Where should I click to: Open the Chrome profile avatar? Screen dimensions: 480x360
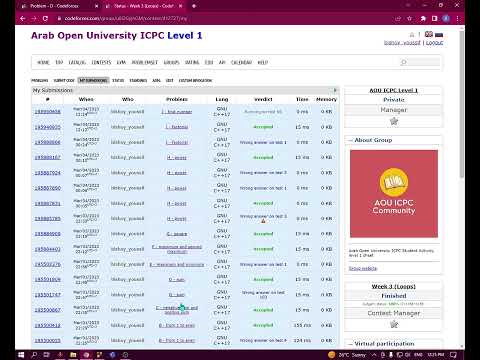(446, 19)
